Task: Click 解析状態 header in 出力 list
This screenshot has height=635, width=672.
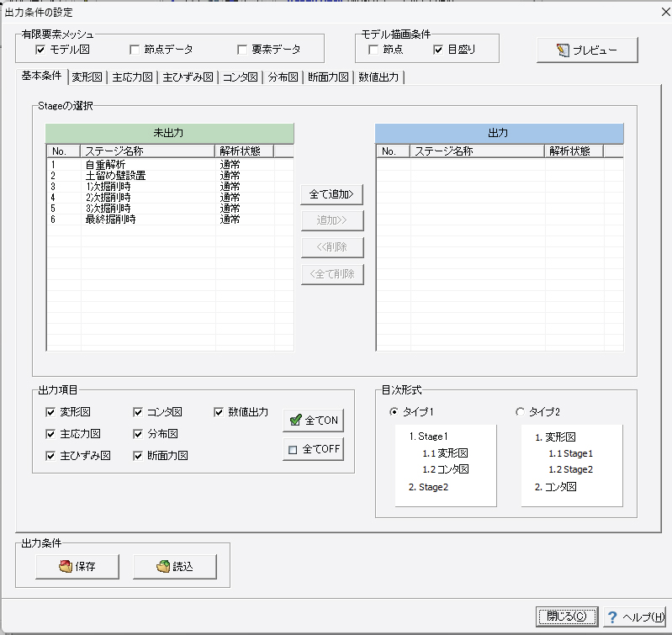Action: point(574,151)
